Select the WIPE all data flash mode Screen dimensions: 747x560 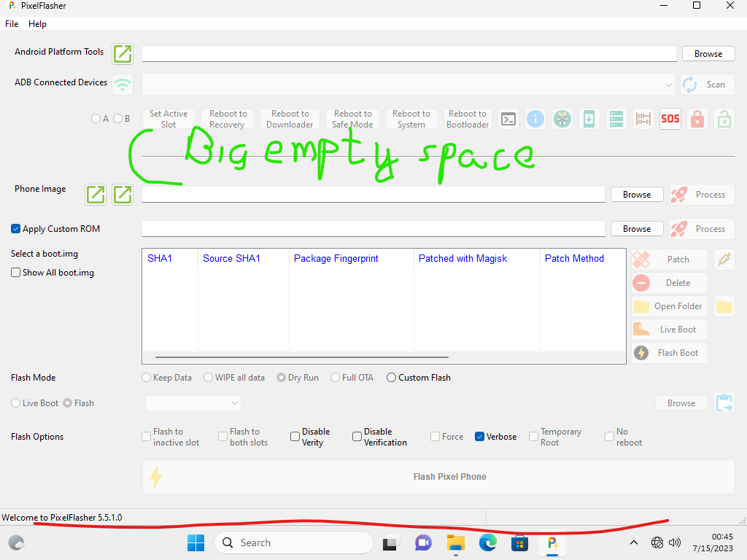point(207,377)
